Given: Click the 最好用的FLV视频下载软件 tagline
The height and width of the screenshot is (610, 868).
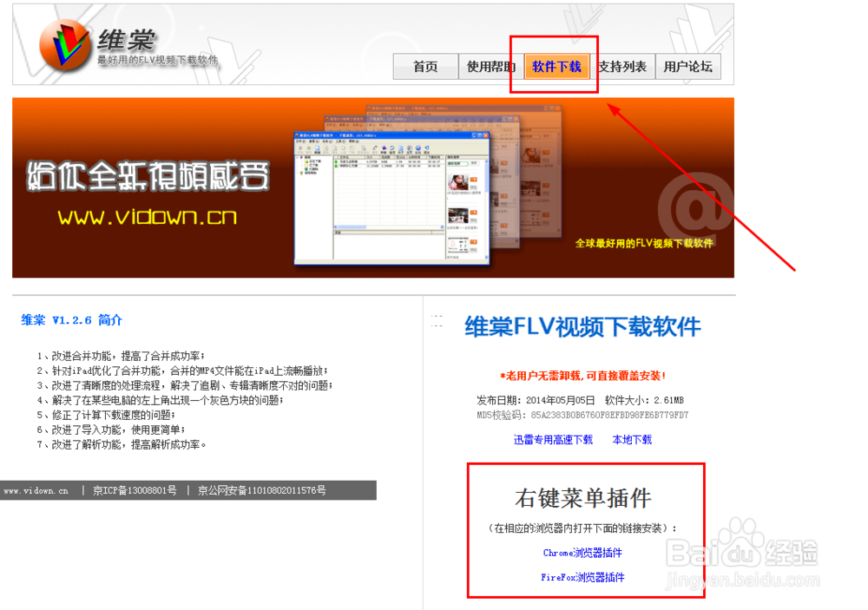Looking at the screenshot, I should (x=158, y=60).
